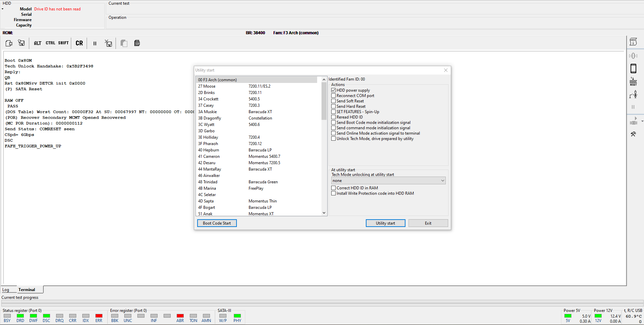Click the Exit button in dialog
Viewport: 644px width, 325px height.
tap(428, 223)
